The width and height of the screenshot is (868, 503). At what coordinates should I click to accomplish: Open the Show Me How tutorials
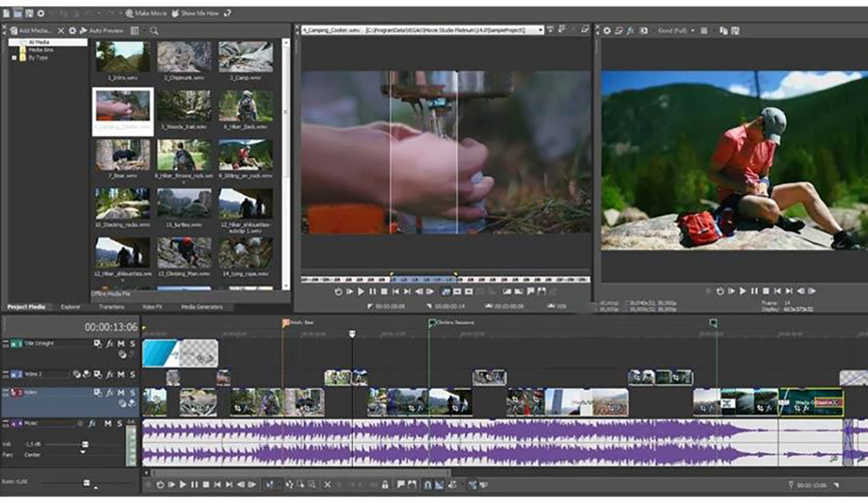pos(197,13)
